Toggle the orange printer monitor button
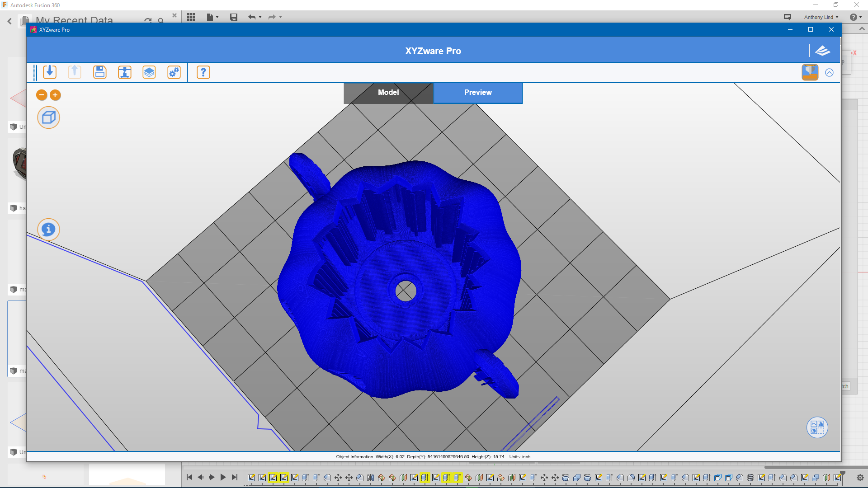 coord(810,72)
